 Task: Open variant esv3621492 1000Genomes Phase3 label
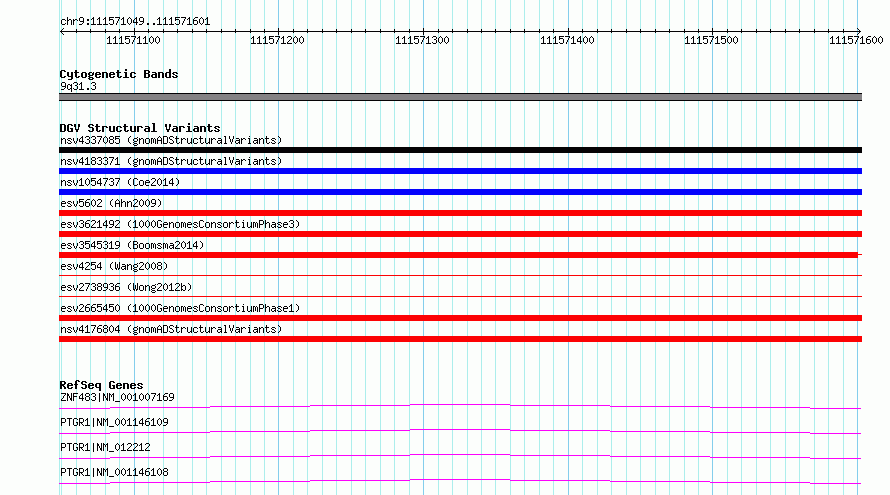[x=180, y=224]
